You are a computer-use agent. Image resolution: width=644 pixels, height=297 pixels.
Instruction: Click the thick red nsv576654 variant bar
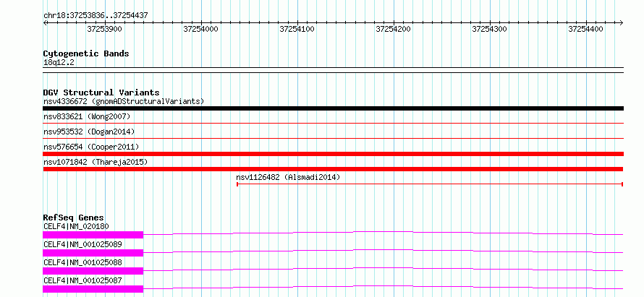point(333,154)
